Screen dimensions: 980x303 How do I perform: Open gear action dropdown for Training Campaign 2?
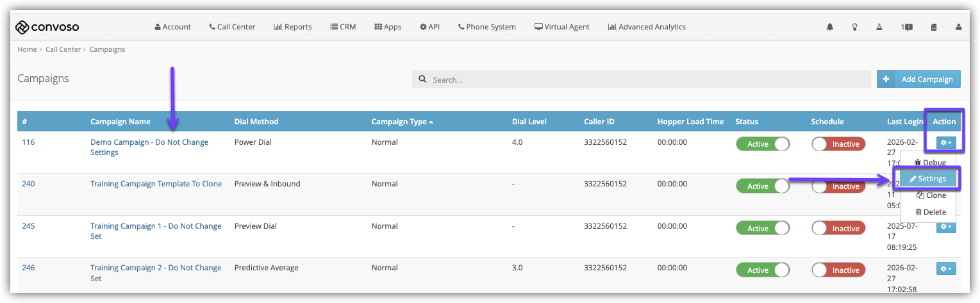(x=945, y=269)
